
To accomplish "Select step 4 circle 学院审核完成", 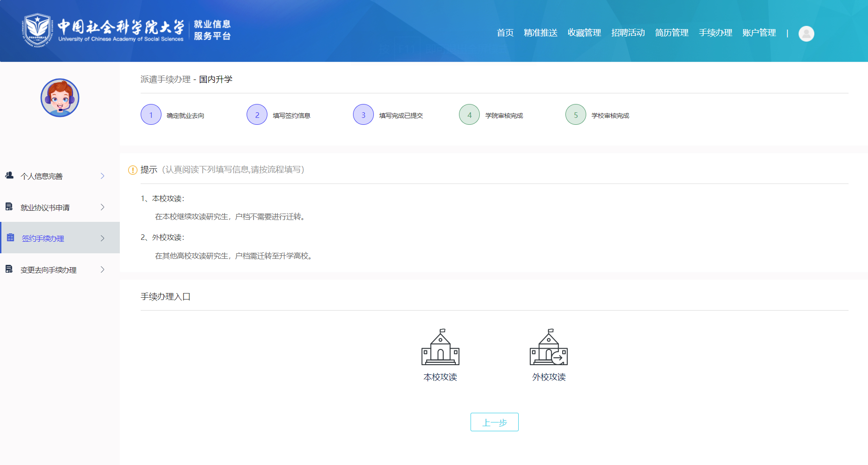I will [469, 115].
